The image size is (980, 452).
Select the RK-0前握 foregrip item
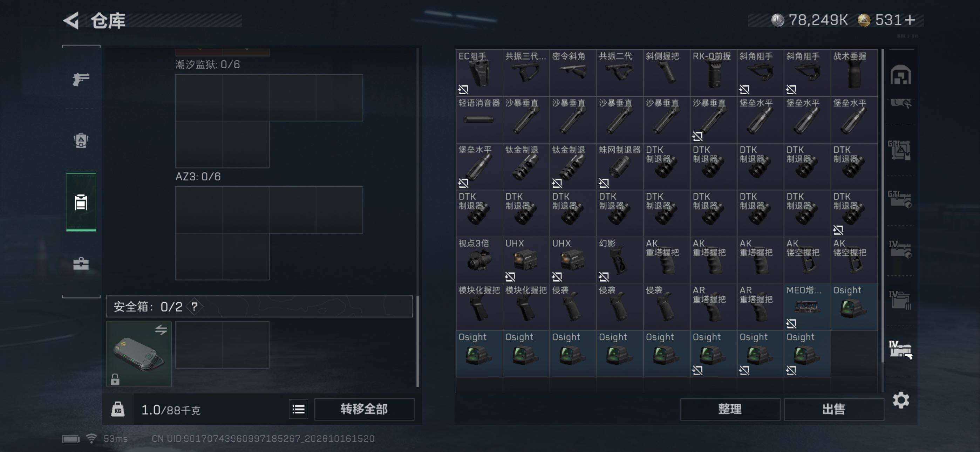pos(713,72)
